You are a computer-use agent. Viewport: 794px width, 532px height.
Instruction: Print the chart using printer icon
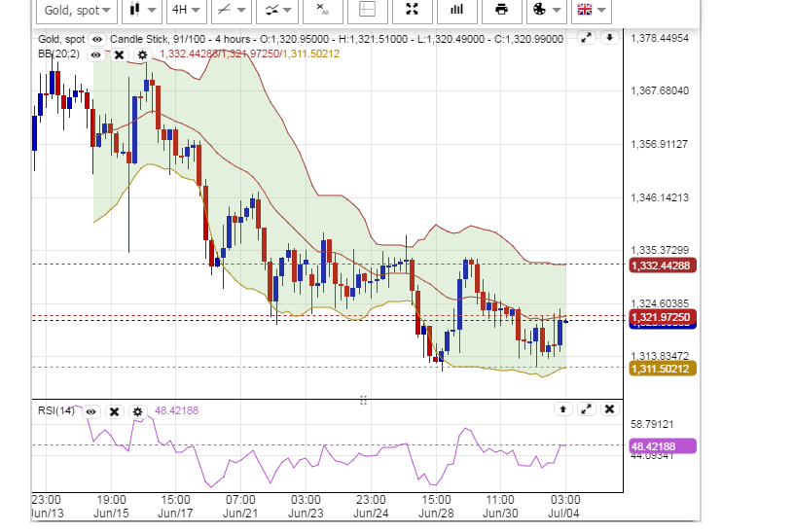502,11
